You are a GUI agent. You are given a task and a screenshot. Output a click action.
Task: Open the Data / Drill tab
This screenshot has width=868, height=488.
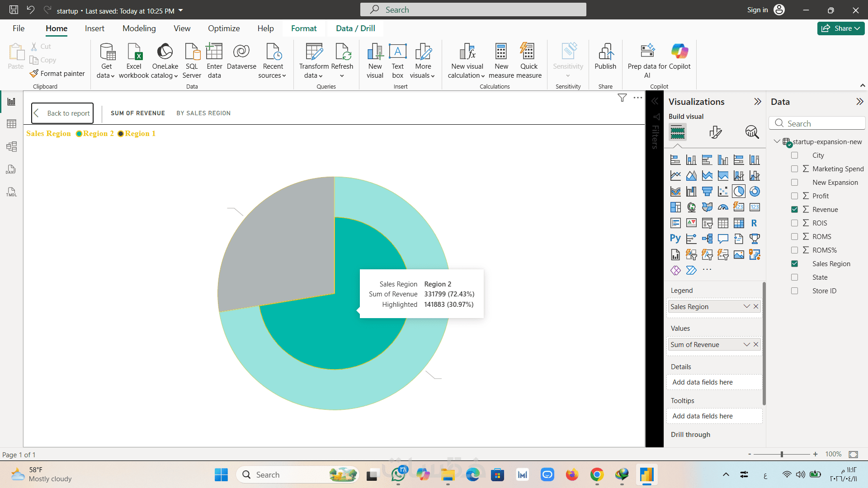tap(355, 28)
